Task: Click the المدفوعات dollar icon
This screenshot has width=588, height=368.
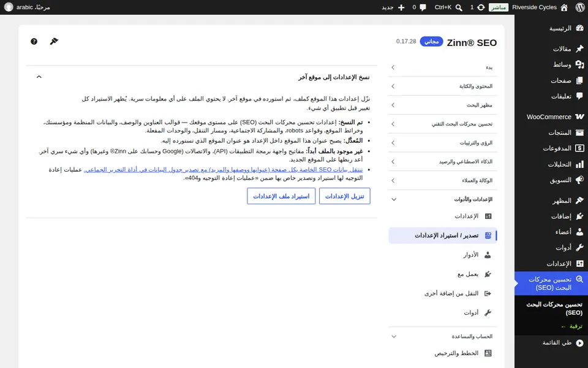Action: (580, 148)
